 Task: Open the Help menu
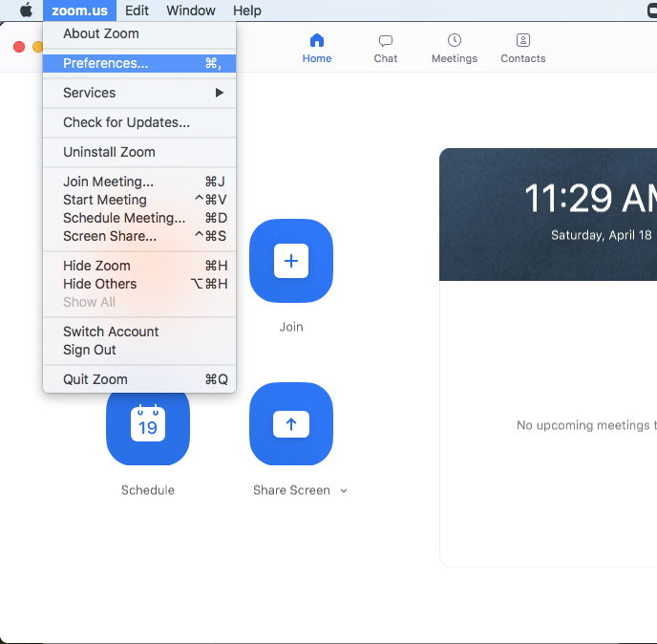247,11
